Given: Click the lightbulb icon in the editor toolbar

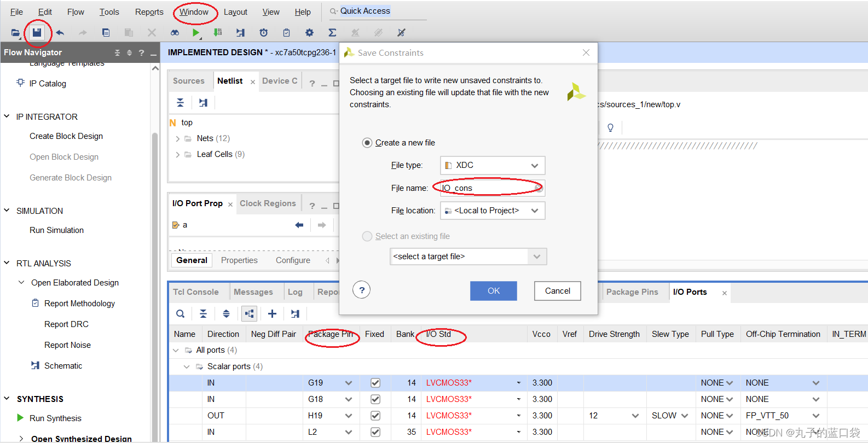Looking at the screenshot, I should [610, 128].
